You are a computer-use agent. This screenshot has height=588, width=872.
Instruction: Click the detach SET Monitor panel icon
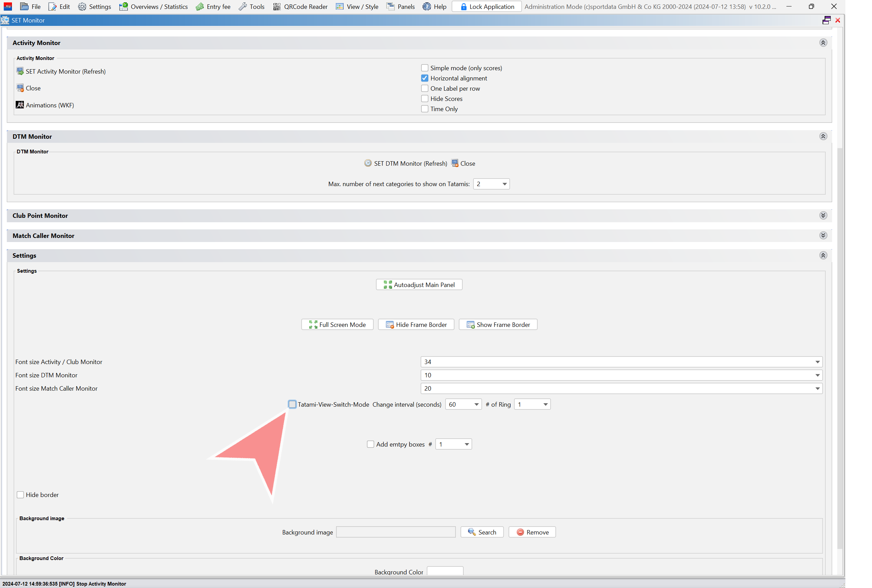click(x=826, y=20)
